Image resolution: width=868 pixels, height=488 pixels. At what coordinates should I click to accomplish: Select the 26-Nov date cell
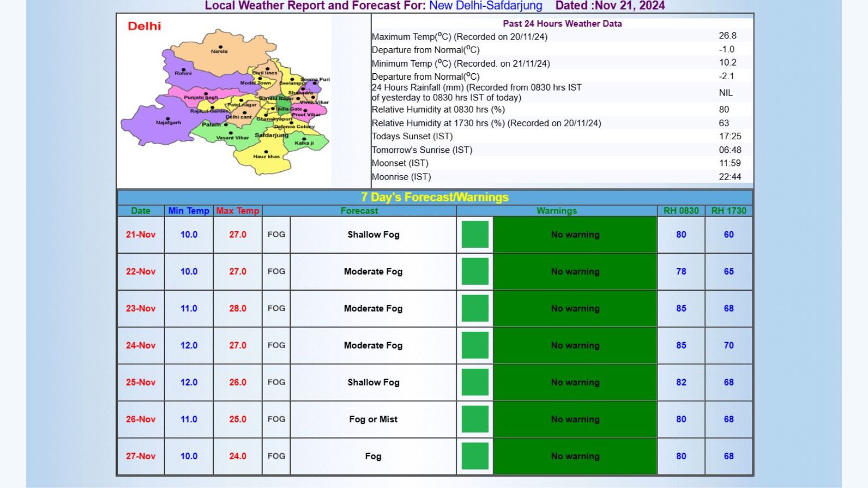tap(141, 419)
